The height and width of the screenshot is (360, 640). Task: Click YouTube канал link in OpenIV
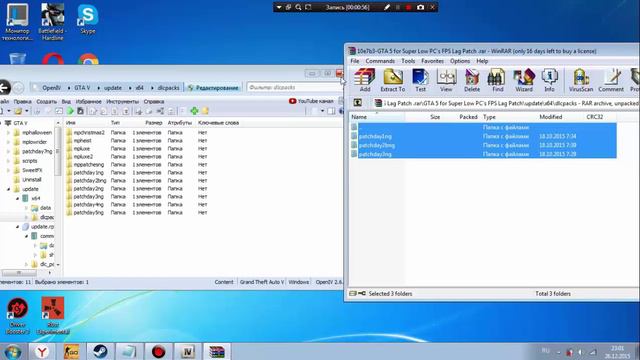coord(311,101)
